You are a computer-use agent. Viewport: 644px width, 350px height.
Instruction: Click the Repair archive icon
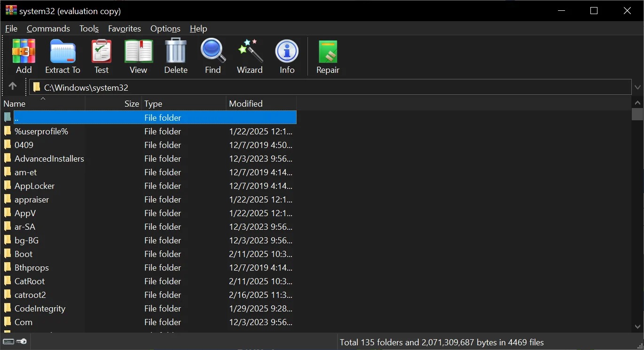(328, 56)
